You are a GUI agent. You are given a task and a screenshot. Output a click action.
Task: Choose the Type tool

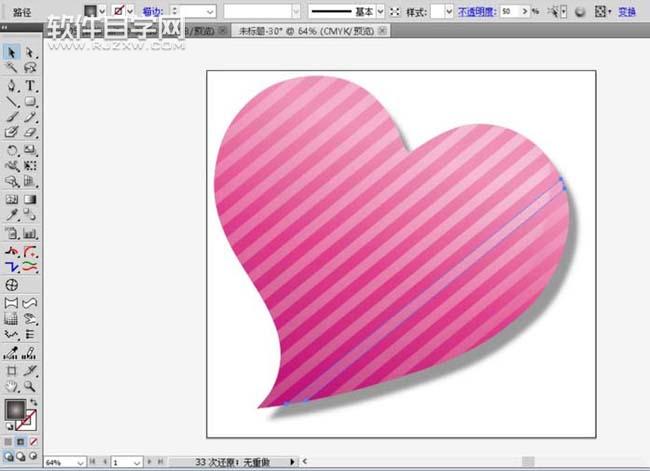[x=30, y=85]
